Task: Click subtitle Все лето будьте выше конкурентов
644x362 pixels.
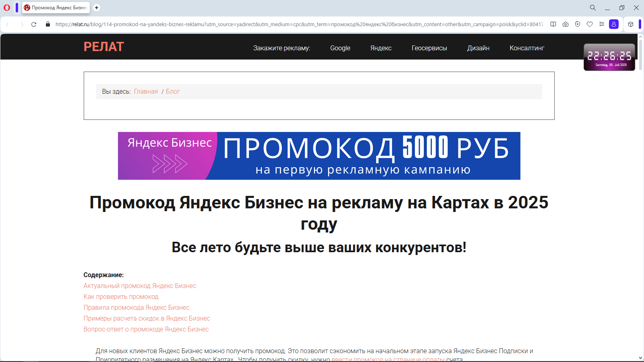Action: 319,247
